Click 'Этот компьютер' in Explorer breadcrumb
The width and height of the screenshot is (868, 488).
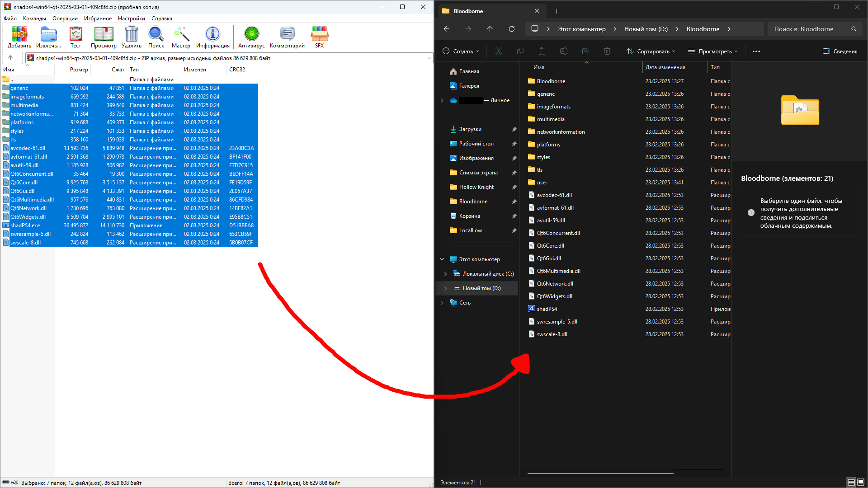pos(582,29)
